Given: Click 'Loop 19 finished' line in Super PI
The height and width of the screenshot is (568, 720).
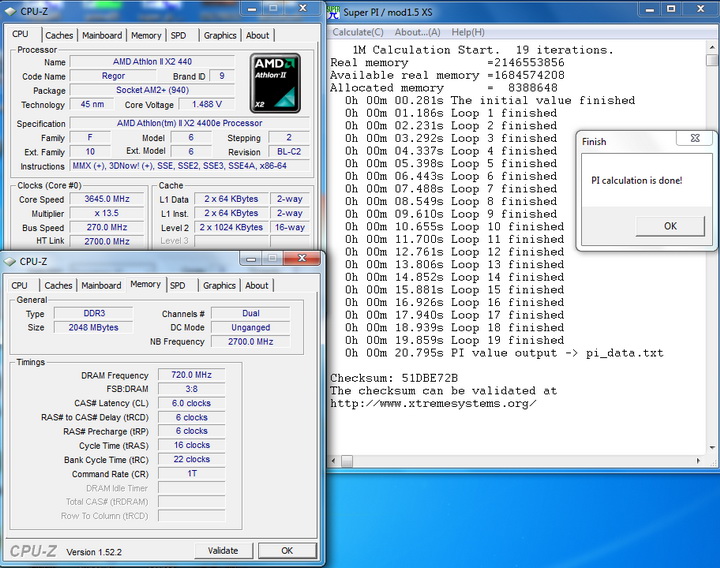Looking at the screenshot, I should (x=455, y=340).
